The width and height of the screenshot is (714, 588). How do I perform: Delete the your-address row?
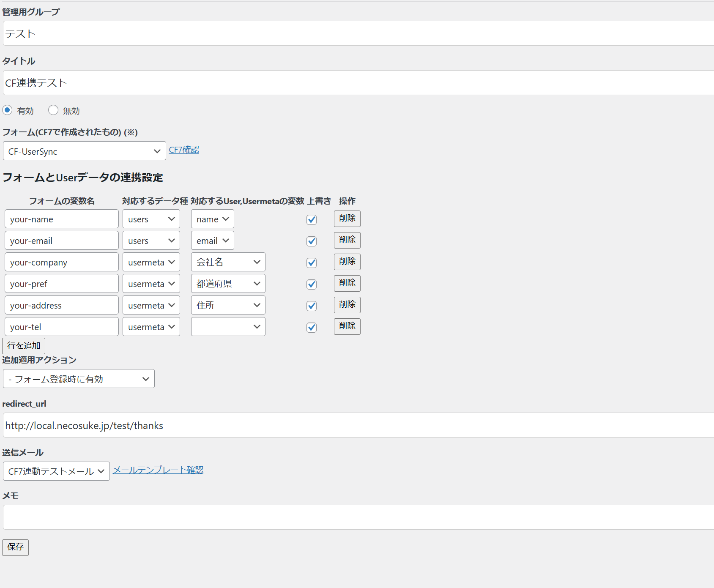coord(347,305)
